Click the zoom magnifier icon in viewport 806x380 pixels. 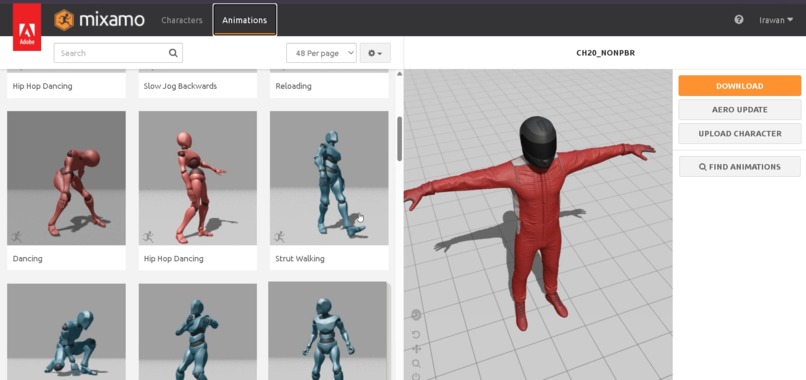416,364
